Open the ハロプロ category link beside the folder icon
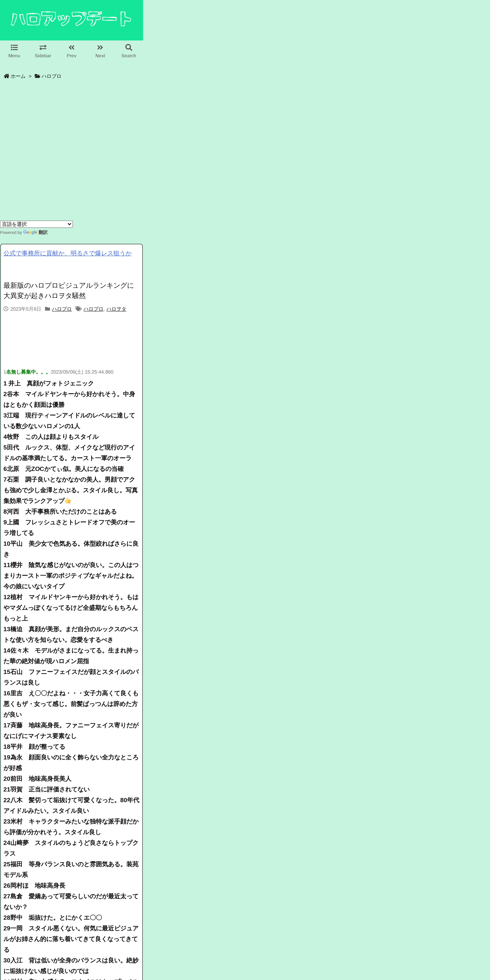 [x=62, y=309]
